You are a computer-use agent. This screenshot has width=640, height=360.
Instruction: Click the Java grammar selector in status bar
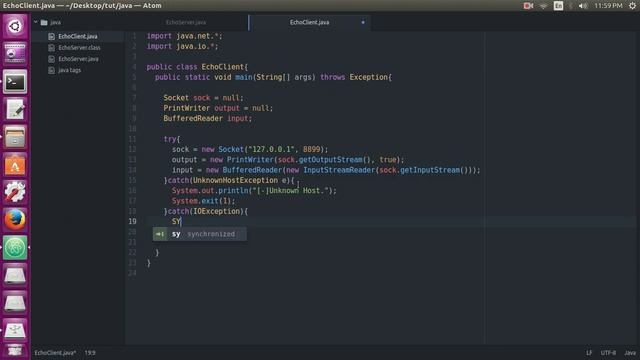point(630,353)
